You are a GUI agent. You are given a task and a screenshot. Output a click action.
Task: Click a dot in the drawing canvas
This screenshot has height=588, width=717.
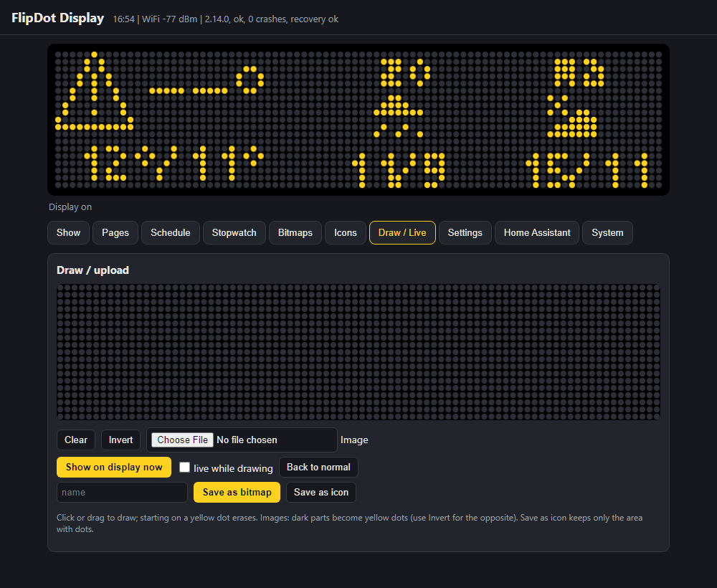(358, 352)
